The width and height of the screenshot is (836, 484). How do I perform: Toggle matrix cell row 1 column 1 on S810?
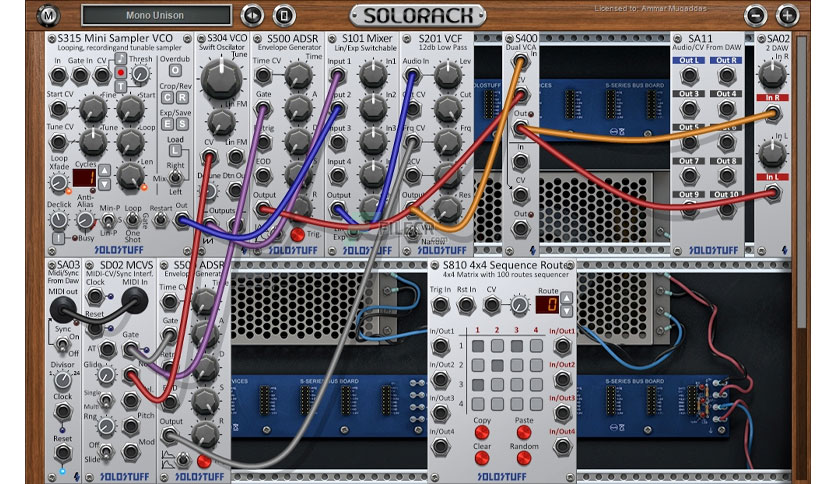(x=478, y=346)
